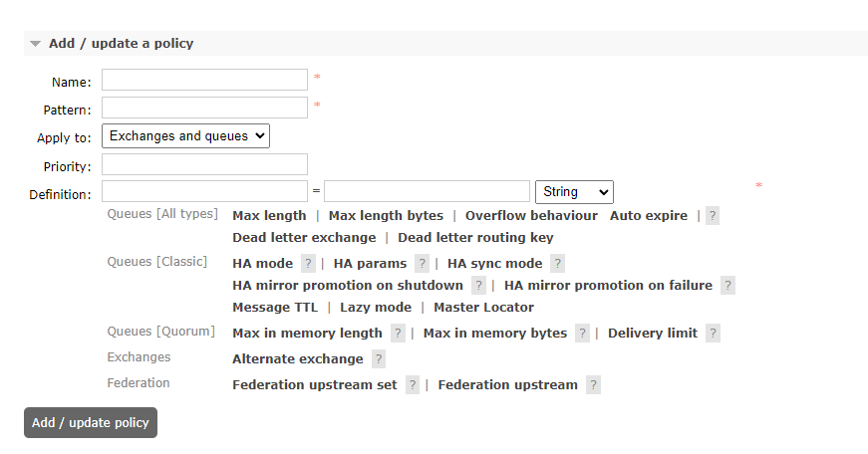Click help icon beside Delivery limit
The width and height of the screenshot is (868, 454).
[713, 334]
